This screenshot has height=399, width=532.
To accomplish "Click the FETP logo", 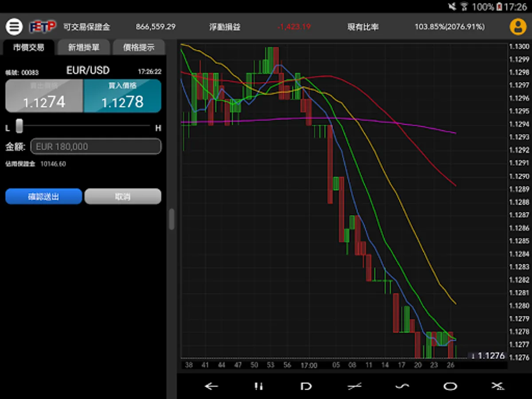I will [43, 27].
